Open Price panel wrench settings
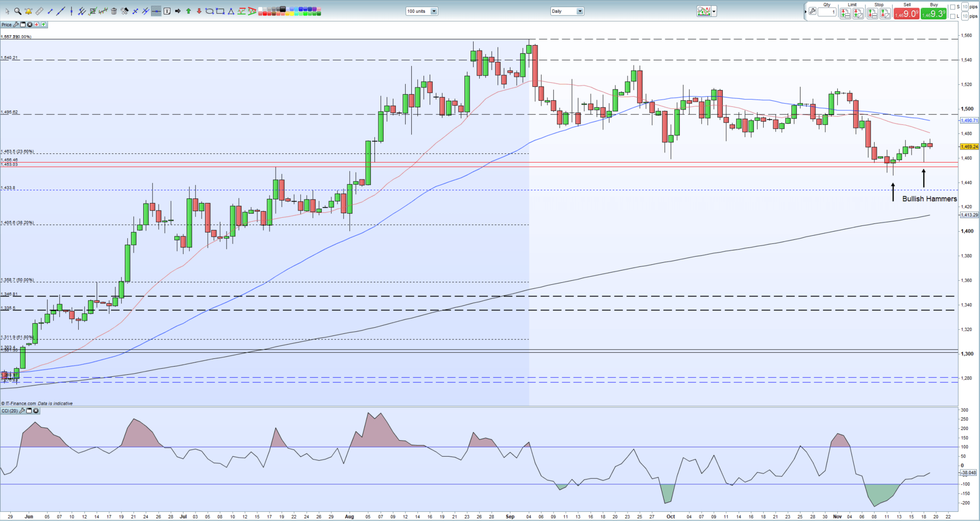This screenshot has height=521, width=980. click(x=16, y=25)
